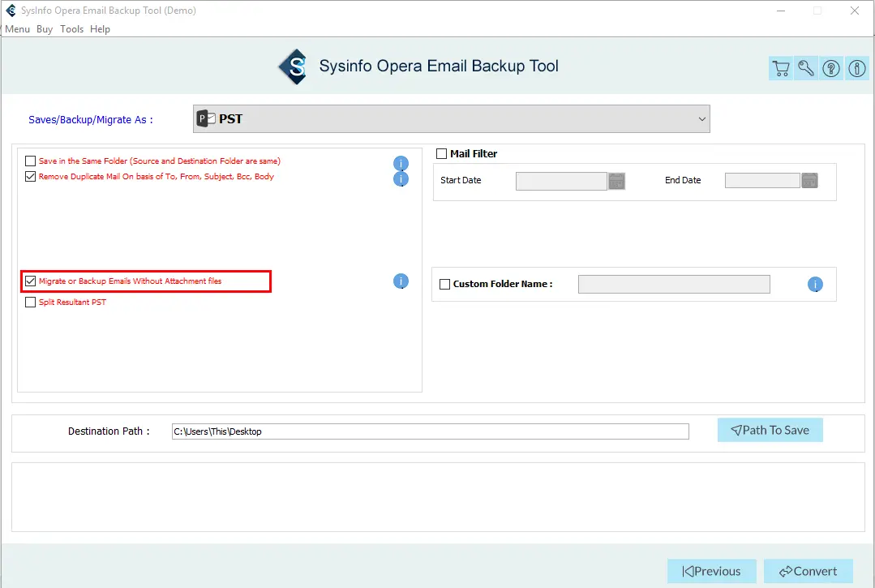The width and height of the screenshot is (875, 588).
Task: Show info for Save in the Same Folder
Action: 401,163
